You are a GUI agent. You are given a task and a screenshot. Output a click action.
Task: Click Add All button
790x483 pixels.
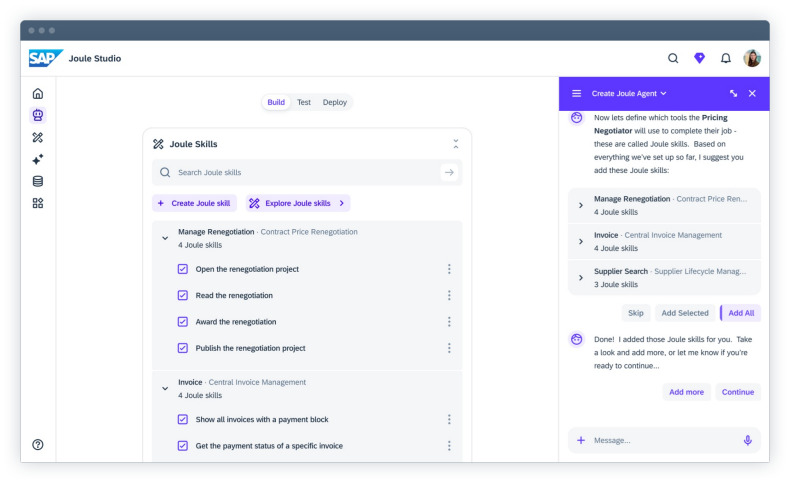click(x=741, y=313)
